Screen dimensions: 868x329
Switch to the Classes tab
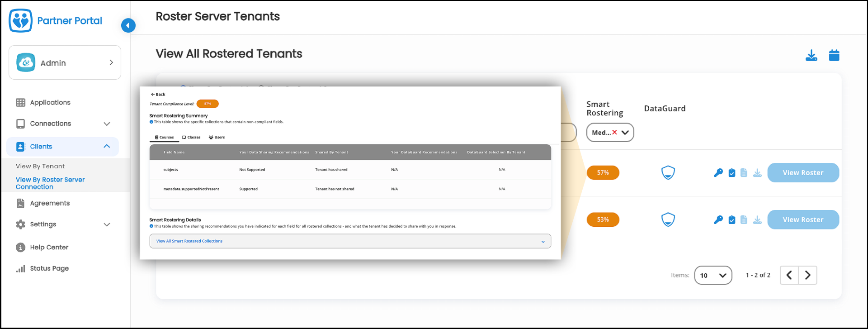(x=191, y=137)
